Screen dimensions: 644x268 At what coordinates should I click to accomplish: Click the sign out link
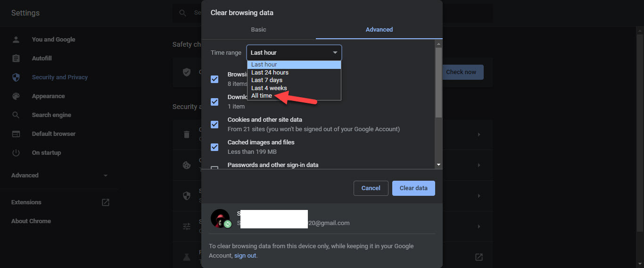click(x=245, y=256)
